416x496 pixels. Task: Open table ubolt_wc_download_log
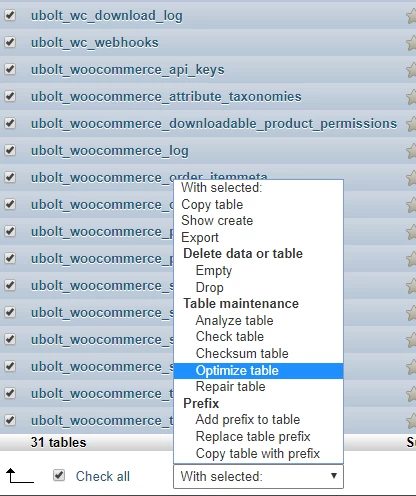[107, 16]
